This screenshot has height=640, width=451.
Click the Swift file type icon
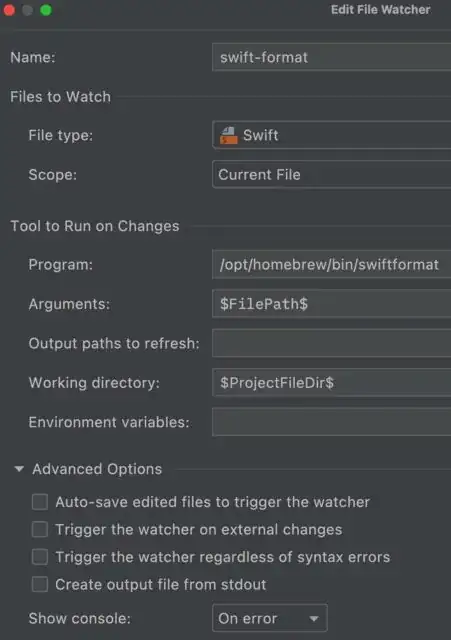coord(229,136)
